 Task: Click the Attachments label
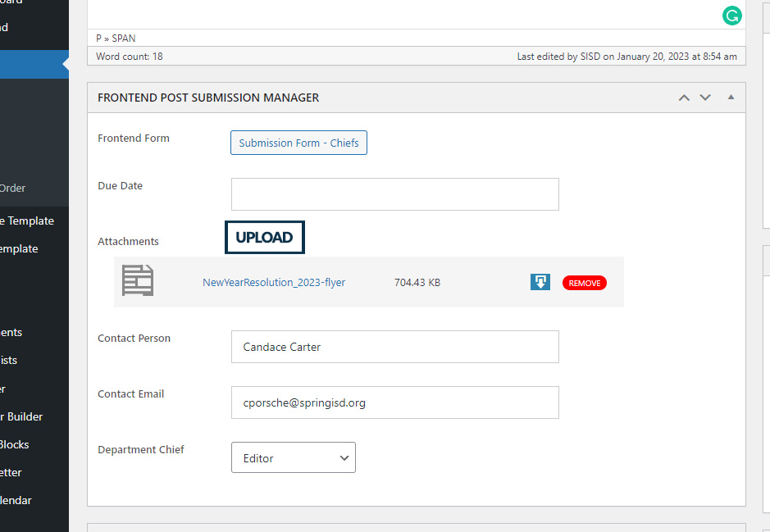(128, 242)
